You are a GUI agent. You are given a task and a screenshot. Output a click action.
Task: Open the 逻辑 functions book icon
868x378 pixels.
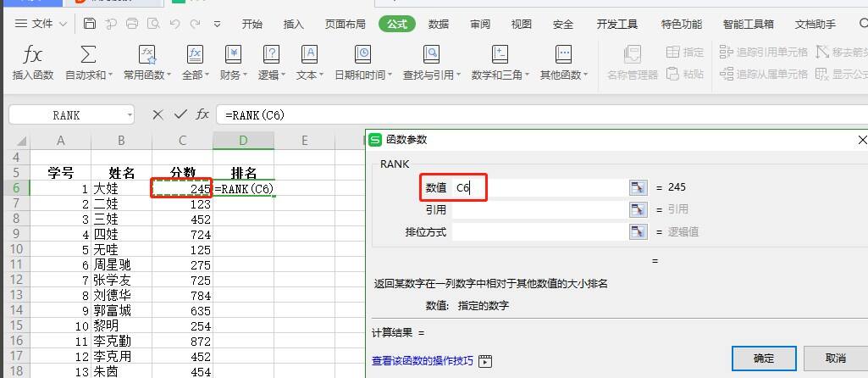click(271, 54)
